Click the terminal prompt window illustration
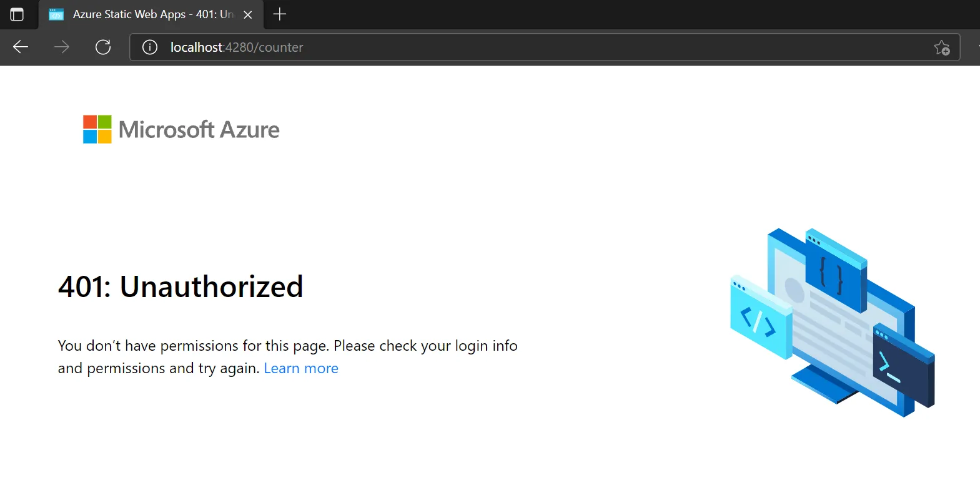Image resolution: width=980 pixels, height=493 pixels. click(x=903, y=365)
